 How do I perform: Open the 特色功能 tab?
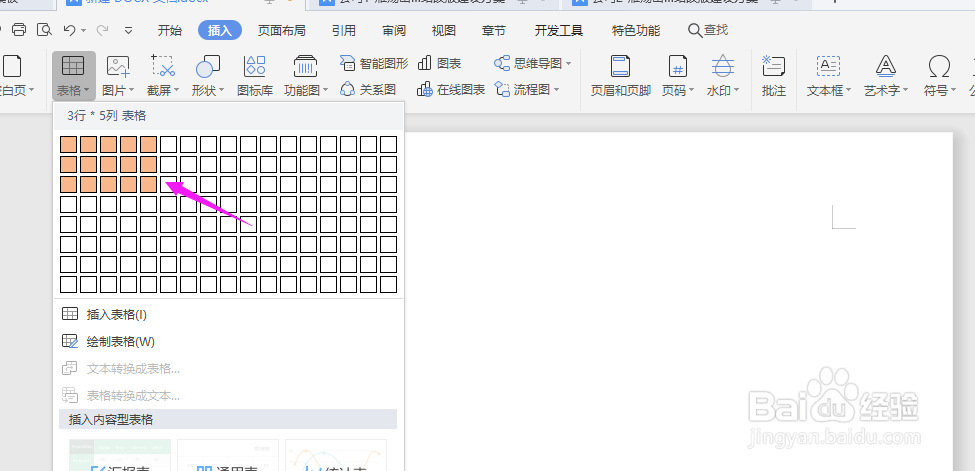click(x=636, y=30)
